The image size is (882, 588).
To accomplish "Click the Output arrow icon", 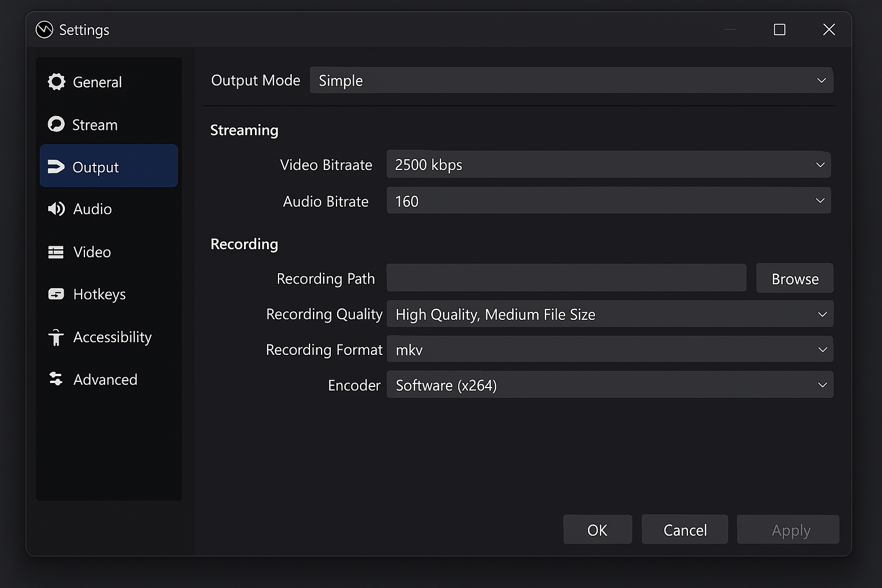I will (x=56, y=167).
